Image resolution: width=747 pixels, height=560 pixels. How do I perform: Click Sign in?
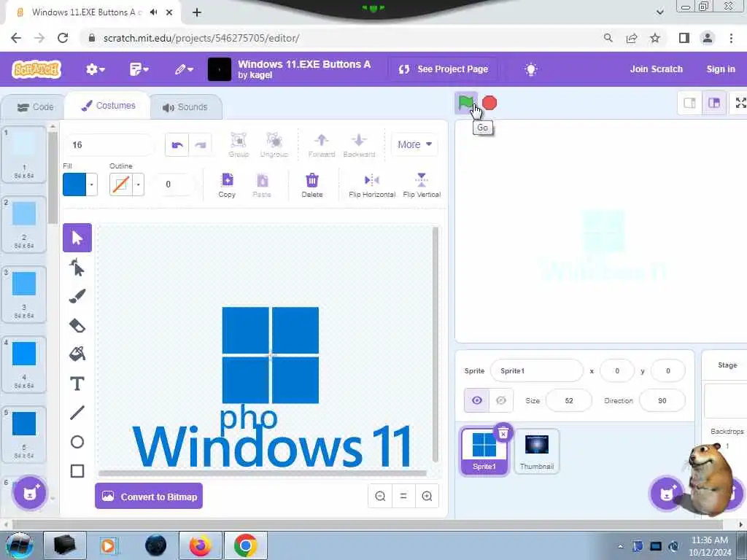(720, 69)
